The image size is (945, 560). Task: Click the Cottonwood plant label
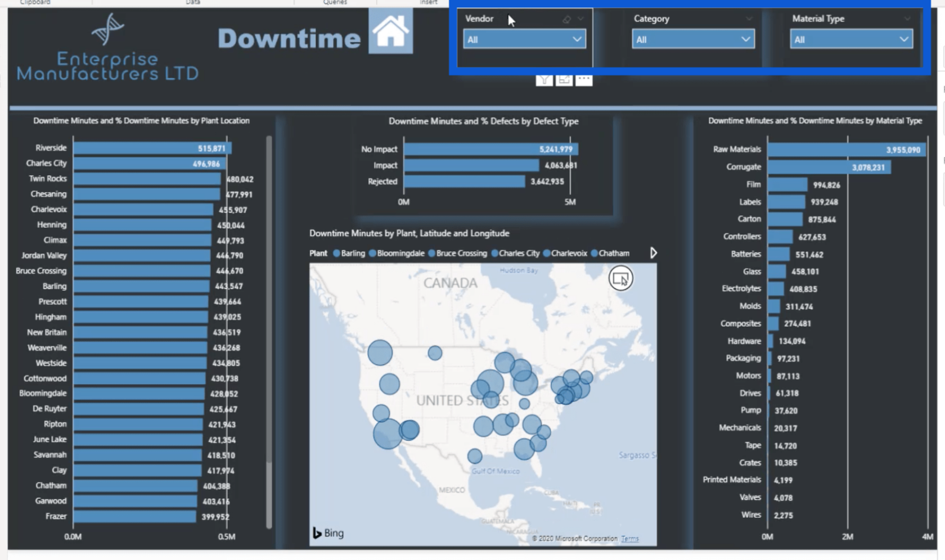45,378
